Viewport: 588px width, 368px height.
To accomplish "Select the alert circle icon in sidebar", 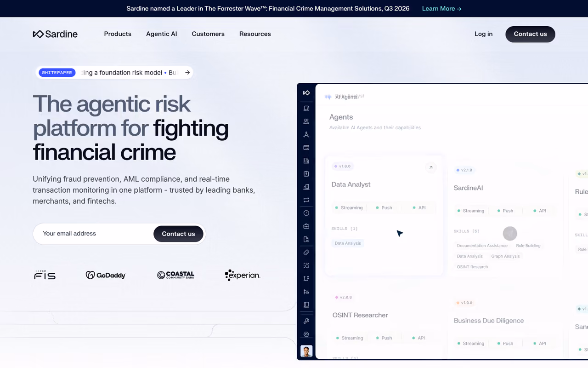I will (x=306, y=213).
